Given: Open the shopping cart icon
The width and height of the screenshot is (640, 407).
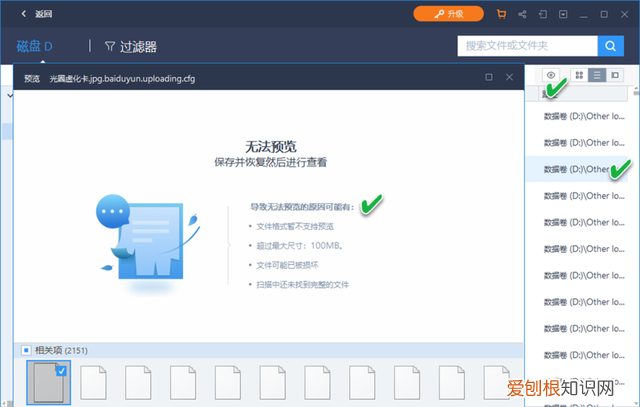Looking at the screenshot, I should 499,14.
